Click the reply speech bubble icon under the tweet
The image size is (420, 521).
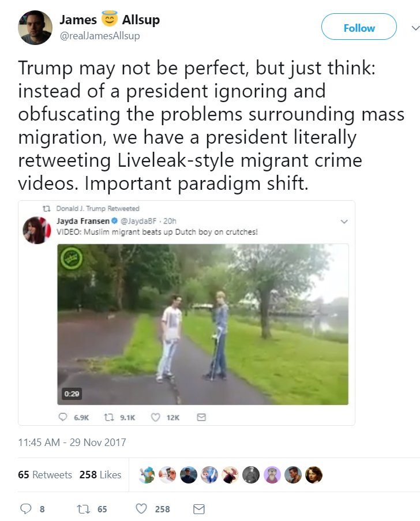(25, 509)
